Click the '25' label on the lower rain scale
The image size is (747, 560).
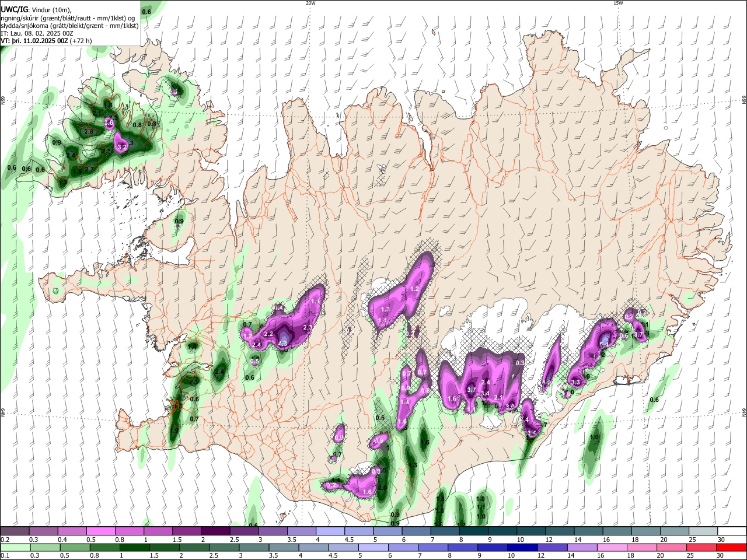click(691, 555)
